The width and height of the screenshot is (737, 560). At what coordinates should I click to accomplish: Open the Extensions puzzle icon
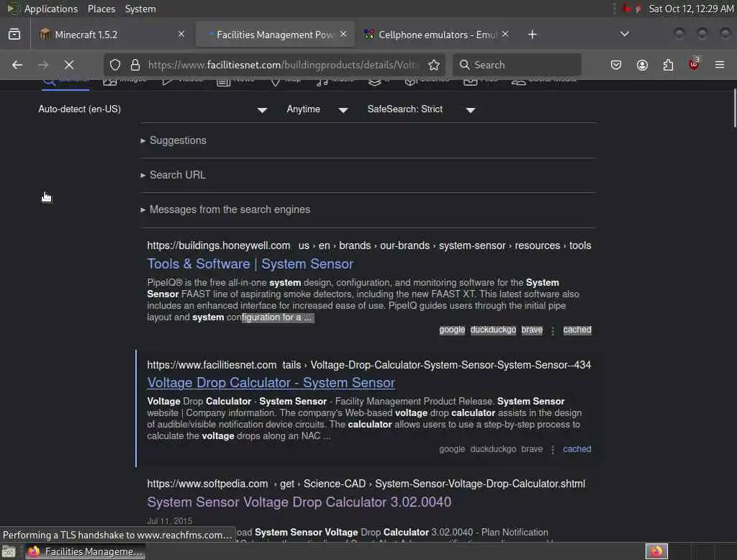(668, 65)
